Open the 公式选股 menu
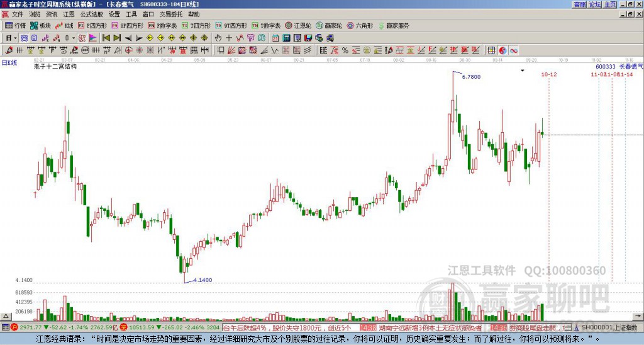Image resolution: width=644 pixels, height=345 pixels. 91,14
